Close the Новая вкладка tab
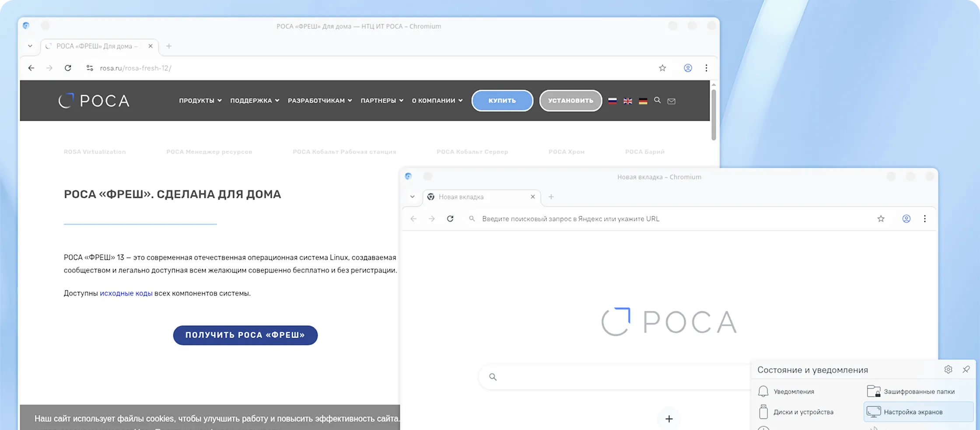 533,197
